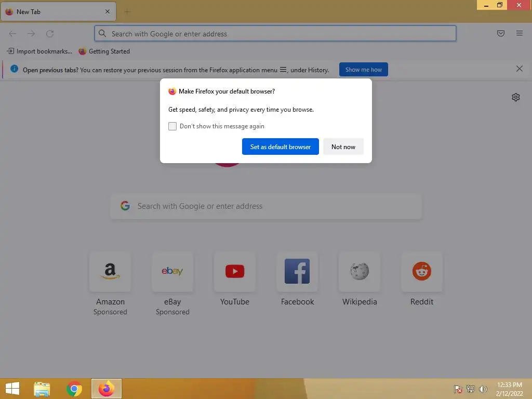Focus the top address bar field
The image size is (532, 399).
(x=275, y=34)
